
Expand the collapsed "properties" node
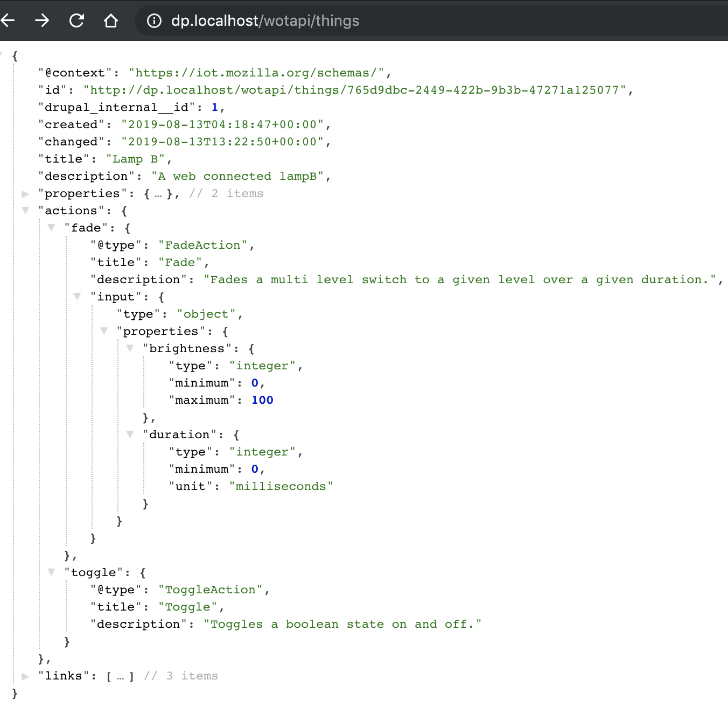tap(25, 194)
